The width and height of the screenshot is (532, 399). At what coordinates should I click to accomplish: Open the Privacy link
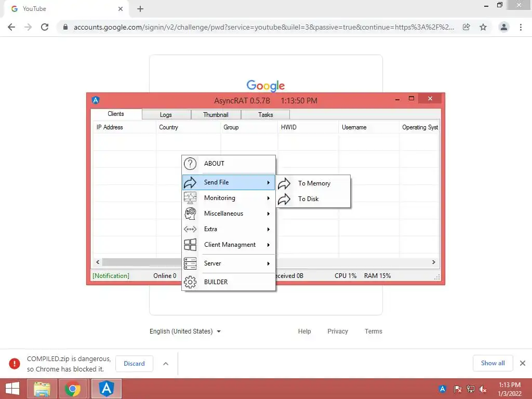pos(338,331)
